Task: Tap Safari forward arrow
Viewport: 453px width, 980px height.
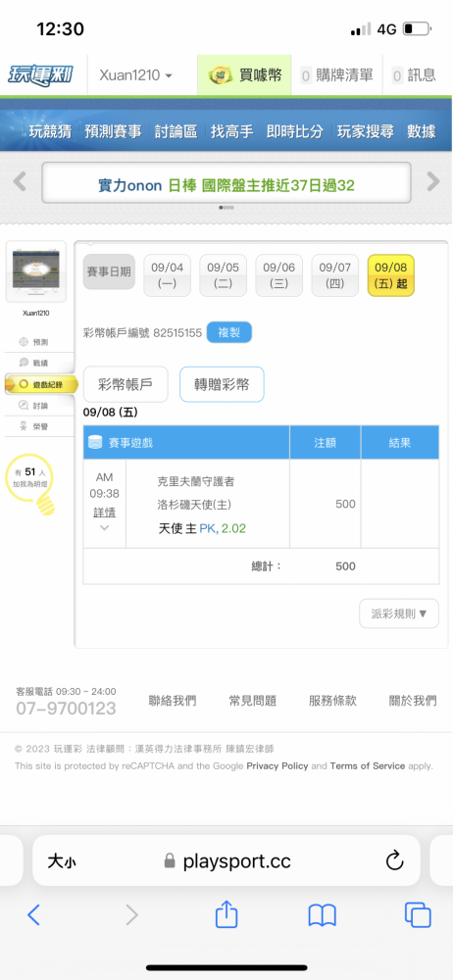Action: pyautogui.click(x=131, y=915)
